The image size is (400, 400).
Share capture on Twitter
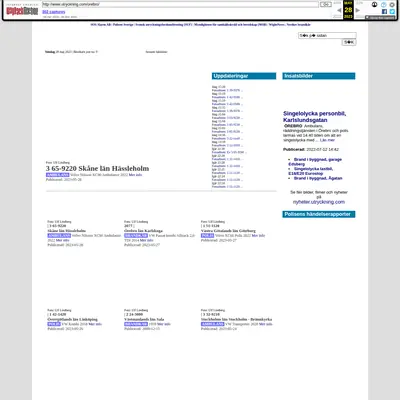click(x=392, y=11)
